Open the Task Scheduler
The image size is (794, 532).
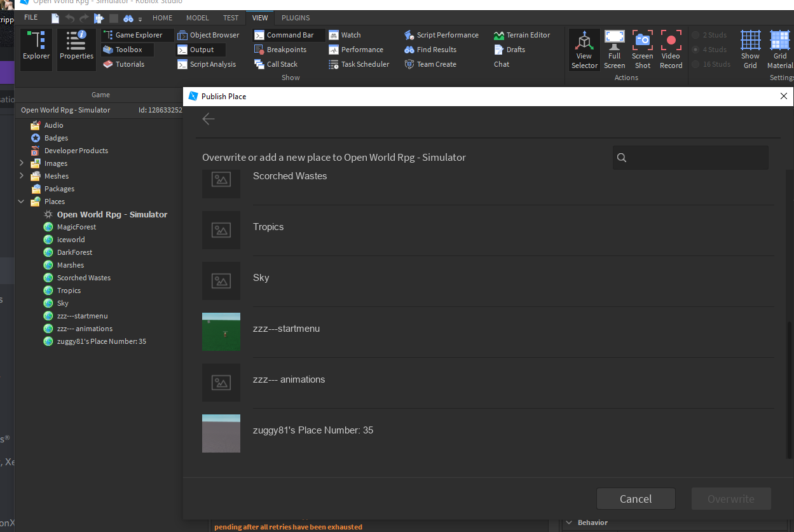[359, 64]
